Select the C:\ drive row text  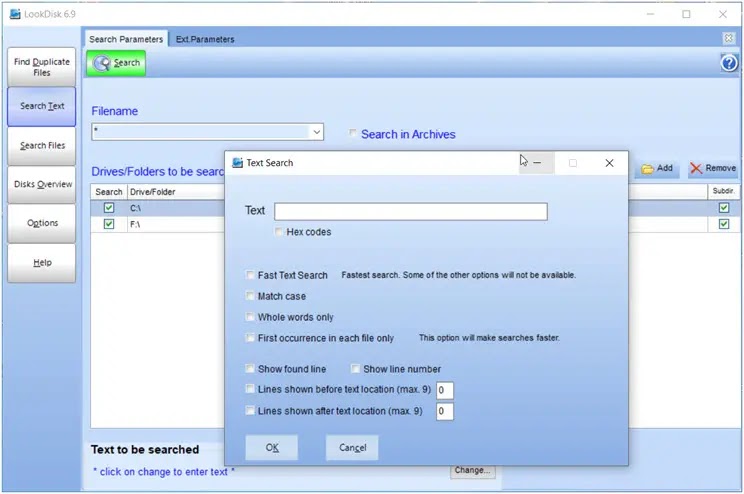[135, 208]
